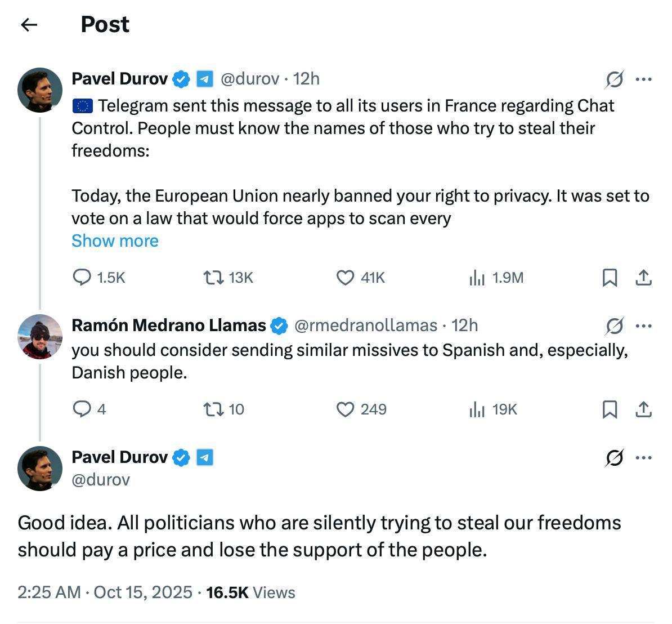
Task: Click the Telegram affiliation badge on Durov's reply
Action: pyautogui.click(x=204, y=457)
